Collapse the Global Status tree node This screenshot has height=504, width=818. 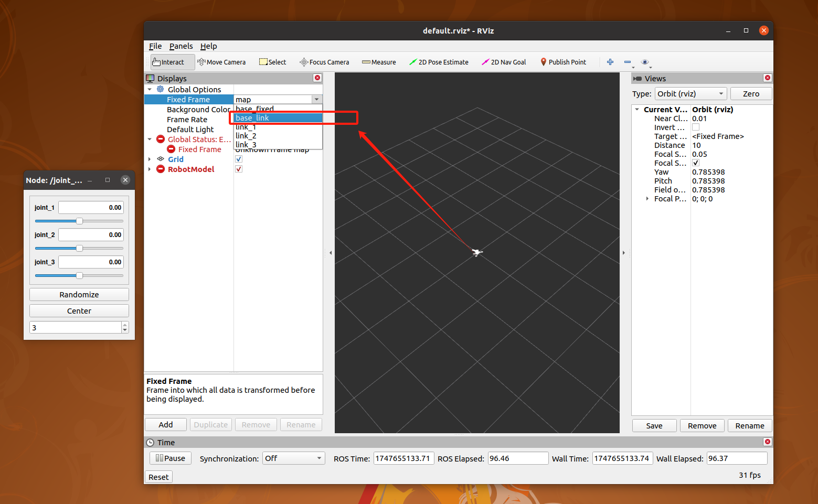pyautogui.click(x=150, y=140)
